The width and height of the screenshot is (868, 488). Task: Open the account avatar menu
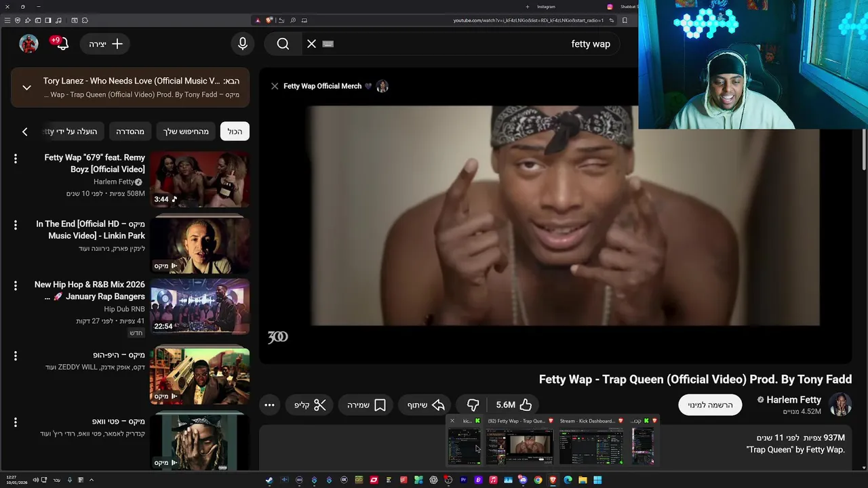click(28, 44)
